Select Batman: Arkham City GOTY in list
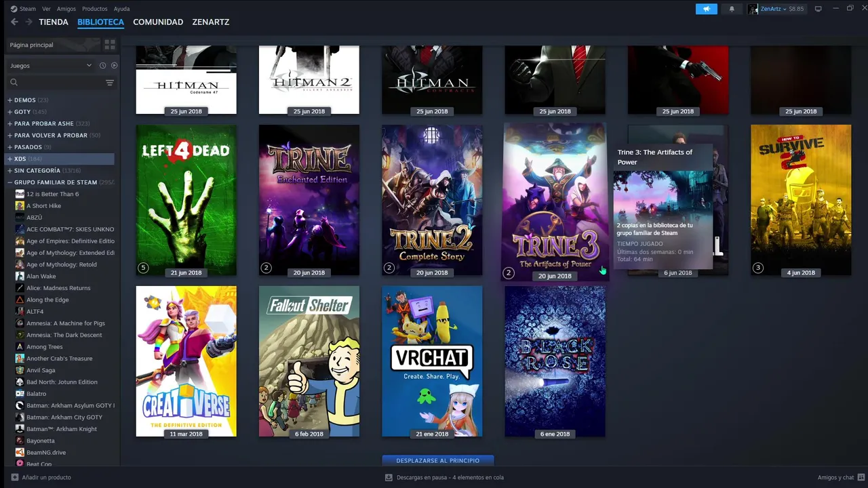 coord(64,418)
